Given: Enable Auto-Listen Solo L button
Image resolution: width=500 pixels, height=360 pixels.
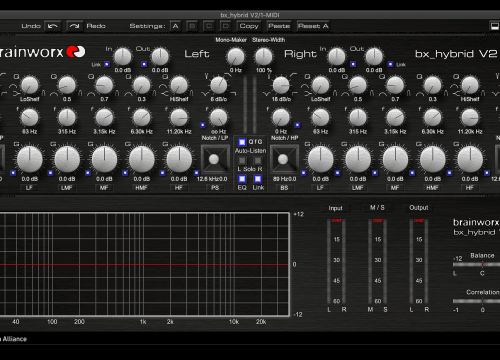Looking at the screenshot, I should (242, 161).
